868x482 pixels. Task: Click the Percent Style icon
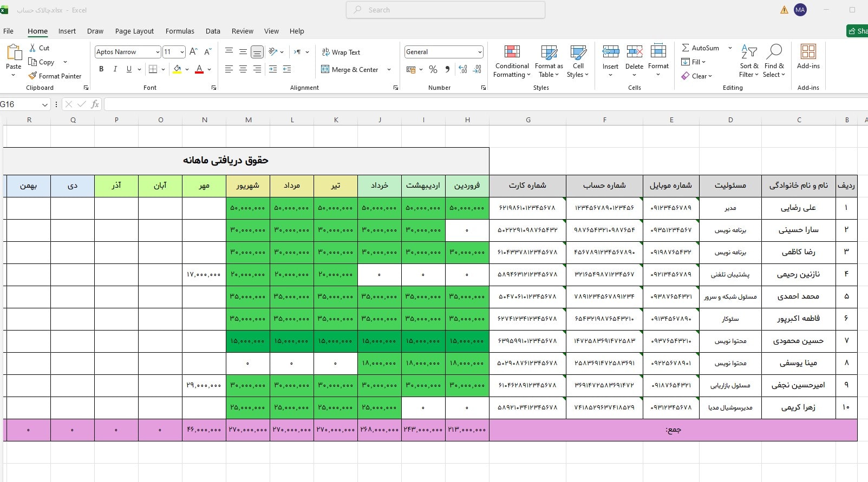tap(433, 69)
